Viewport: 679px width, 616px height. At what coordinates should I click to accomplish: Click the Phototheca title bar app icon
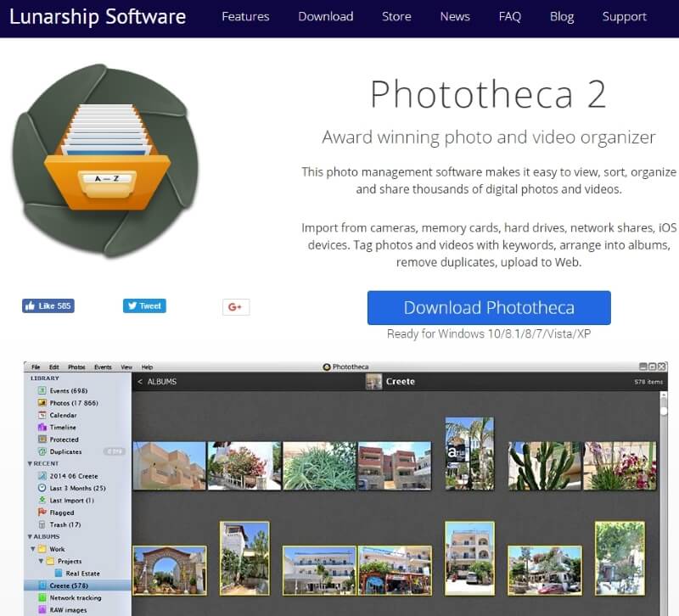coord(327,367)
